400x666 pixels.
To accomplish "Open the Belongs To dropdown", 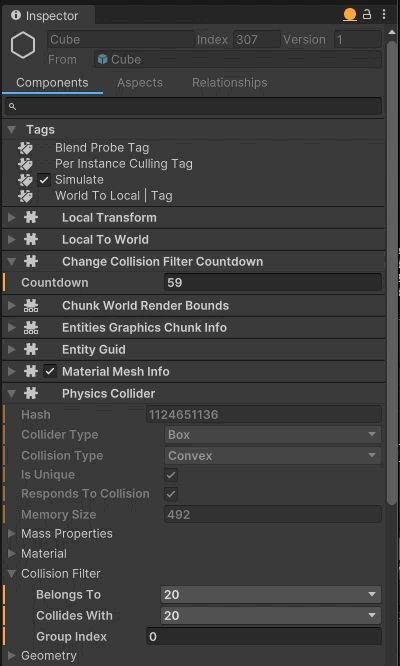I will [270, 595].
